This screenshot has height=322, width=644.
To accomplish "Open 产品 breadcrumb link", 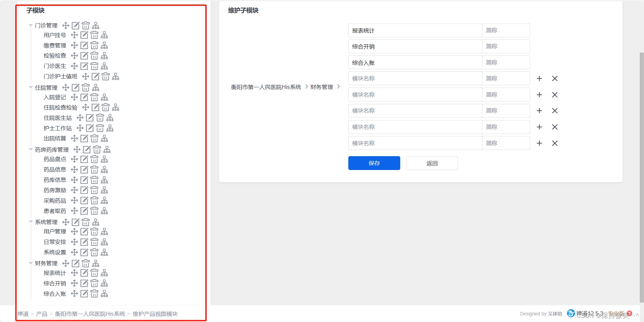I will click(x=42, y=314).
